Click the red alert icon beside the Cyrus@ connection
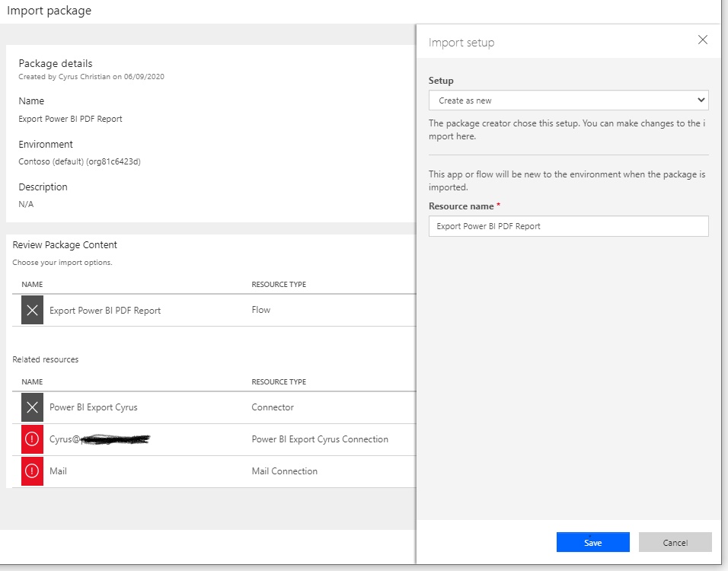Image resolution: width=728 pixels, height=571 pixels. tap(32, 439)
